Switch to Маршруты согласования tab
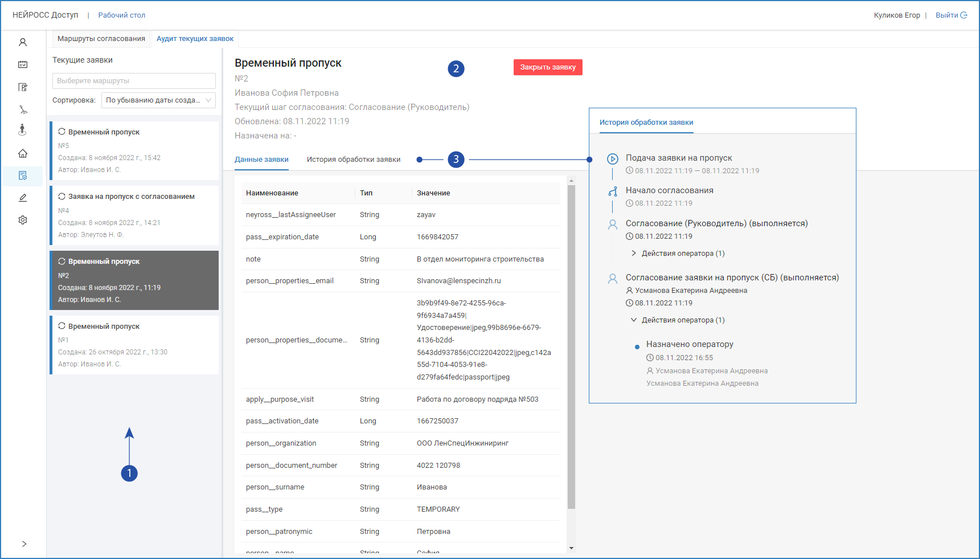Image resolution: width=980 pixels, height=559 pixels. pyautogui.click(x=101, y=39)
